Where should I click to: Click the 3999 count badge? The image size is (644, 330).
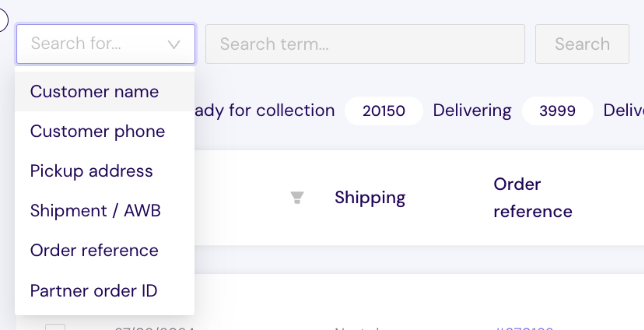tap(558, 111)
